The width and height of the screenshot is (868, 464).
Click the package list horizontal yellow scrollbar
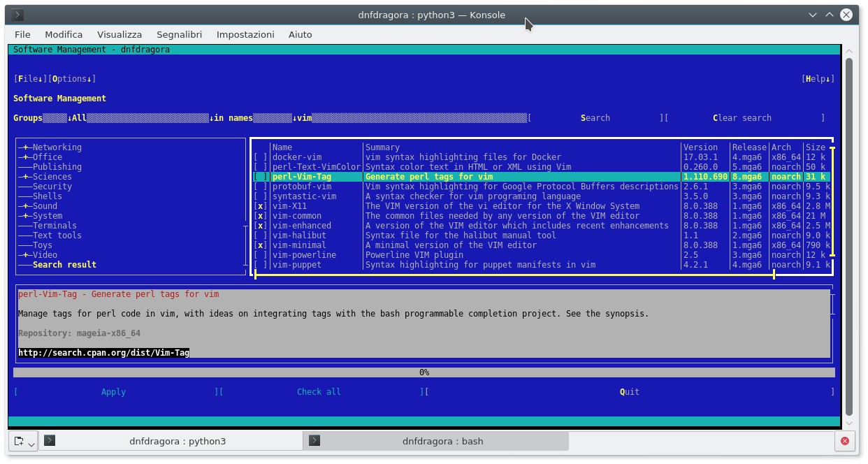pos(514,275)
